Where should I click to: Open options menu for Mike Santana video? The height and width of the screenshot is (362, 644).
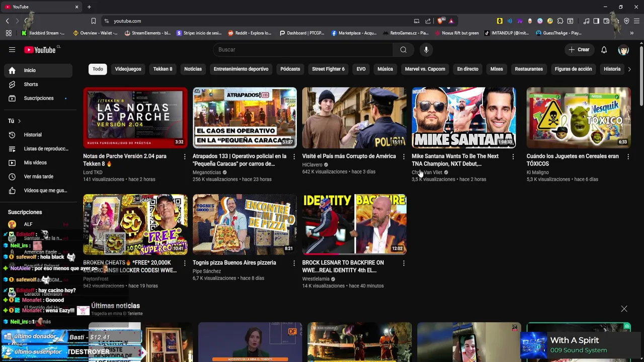[513, 157]
